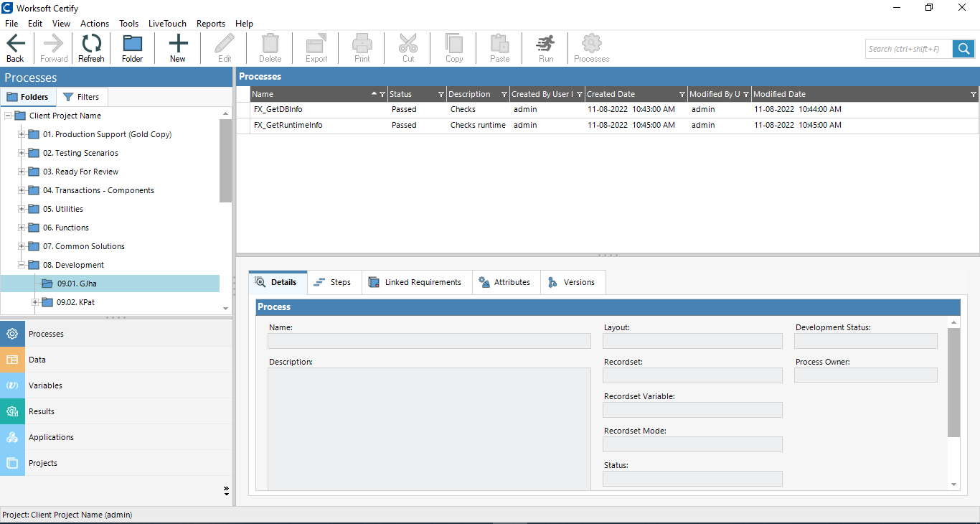Open the Projects navigation section
Screen dimensions: 980x524
[x=116, y=463]
